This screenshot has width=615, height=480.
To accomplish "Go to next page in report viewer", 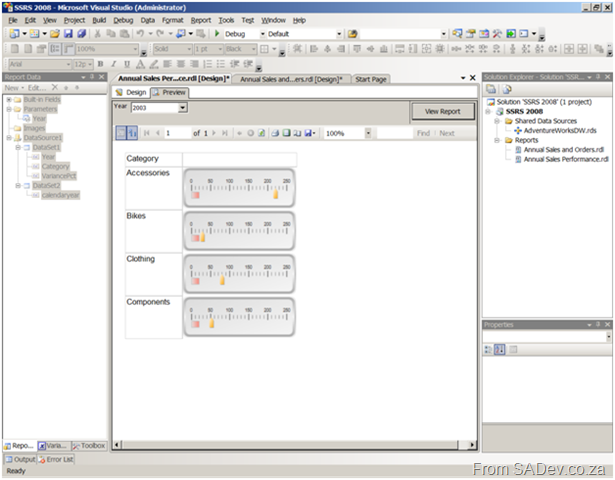I will pos(214,133).
